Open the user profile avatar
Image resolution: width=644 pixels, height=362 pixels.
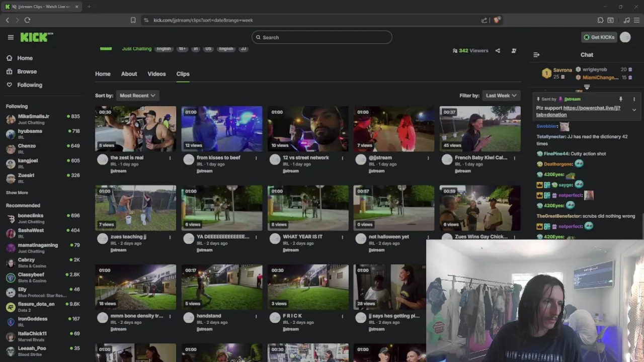625,37
